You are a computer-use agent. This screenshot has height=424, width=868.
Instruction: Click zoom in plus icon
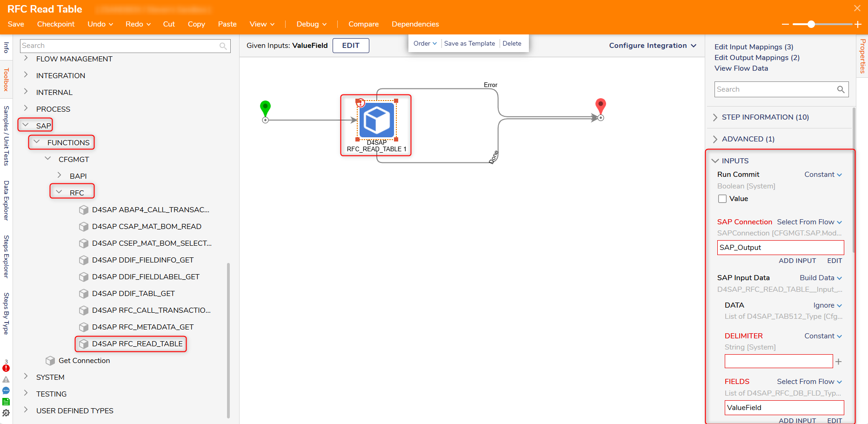coord(858,24)
